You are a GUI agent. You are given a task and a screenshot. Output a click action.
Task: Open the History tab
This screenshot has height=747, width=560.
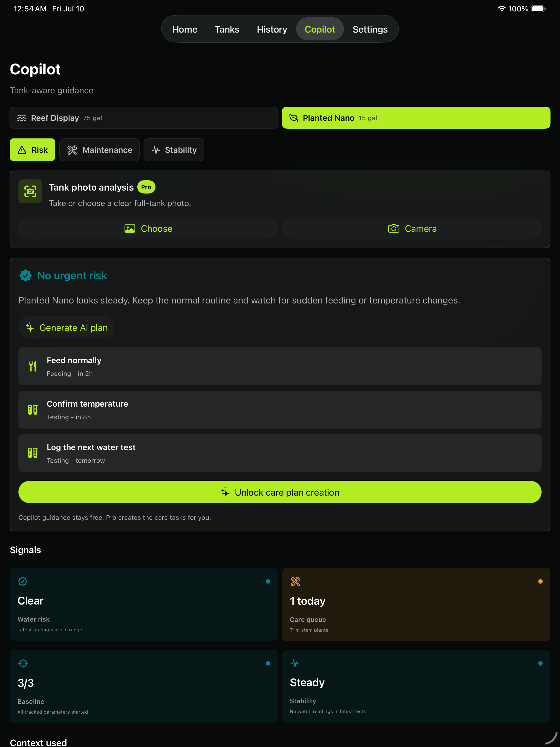[x=272, y=29]
